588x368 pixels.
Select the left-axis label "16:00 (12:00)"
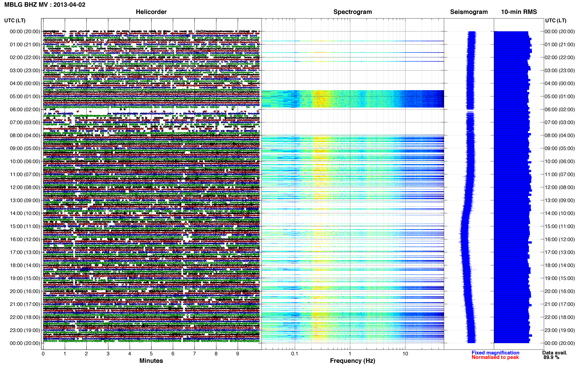click(25, 239)
